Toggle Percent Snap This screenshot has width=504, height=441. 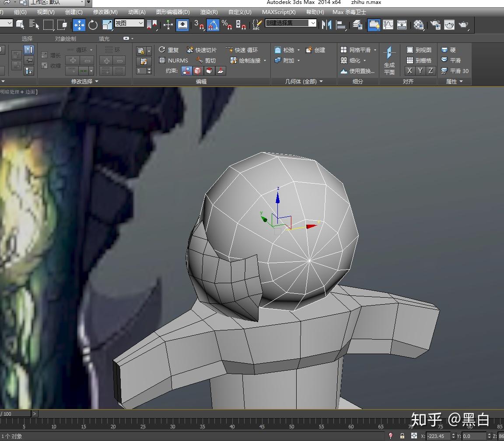(x=227, y=25)
